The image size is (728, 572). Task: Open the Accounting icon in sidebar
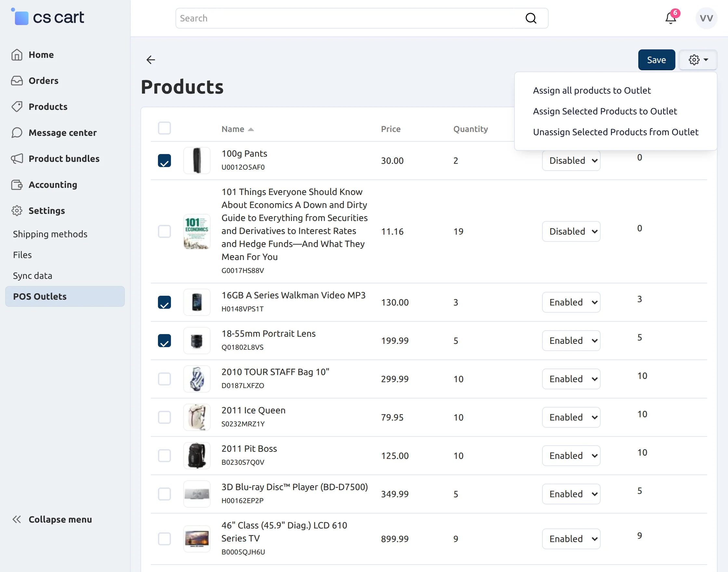point(17,185)
